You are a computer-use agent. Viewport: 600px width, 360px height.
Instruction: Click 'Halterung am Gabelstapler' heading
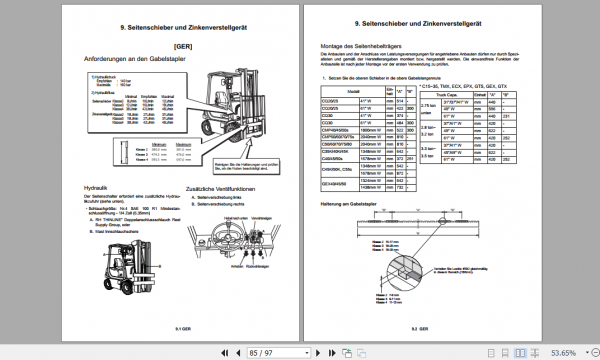click(348, 204)
